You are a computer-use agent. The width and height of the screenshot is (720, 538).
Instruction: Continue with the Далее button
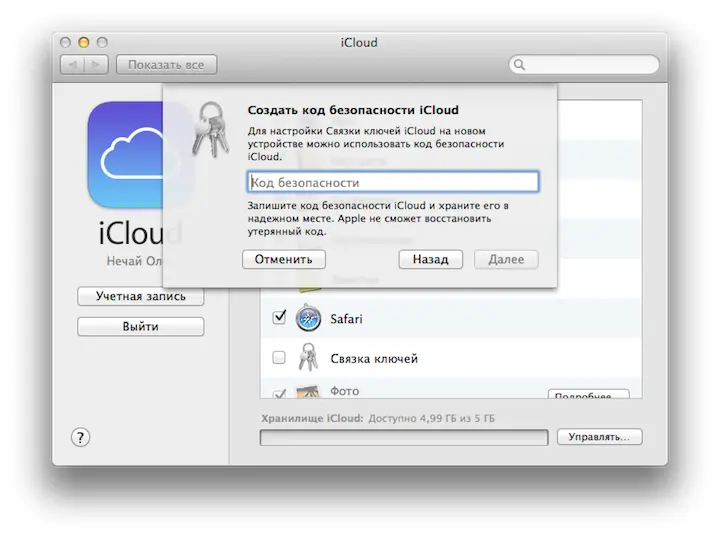coord(506,259)
